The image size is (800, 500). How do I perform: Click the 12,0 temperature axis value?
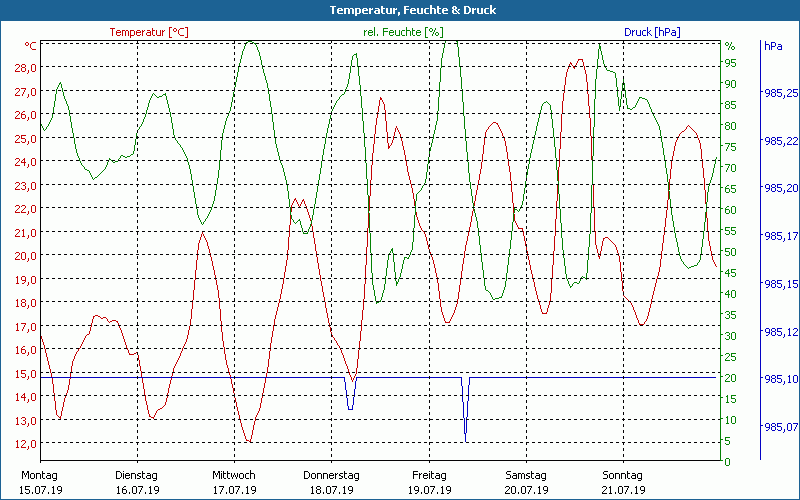point(26,443)
